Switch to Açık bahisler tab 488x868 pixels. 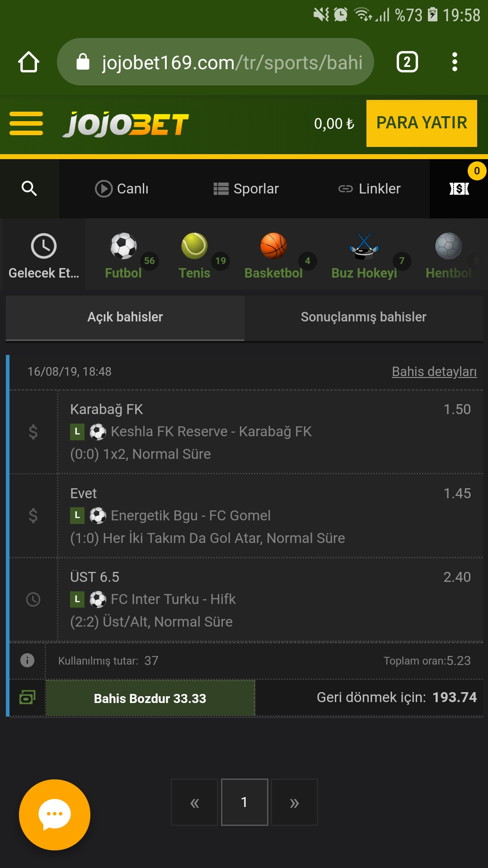click(125, 317)
